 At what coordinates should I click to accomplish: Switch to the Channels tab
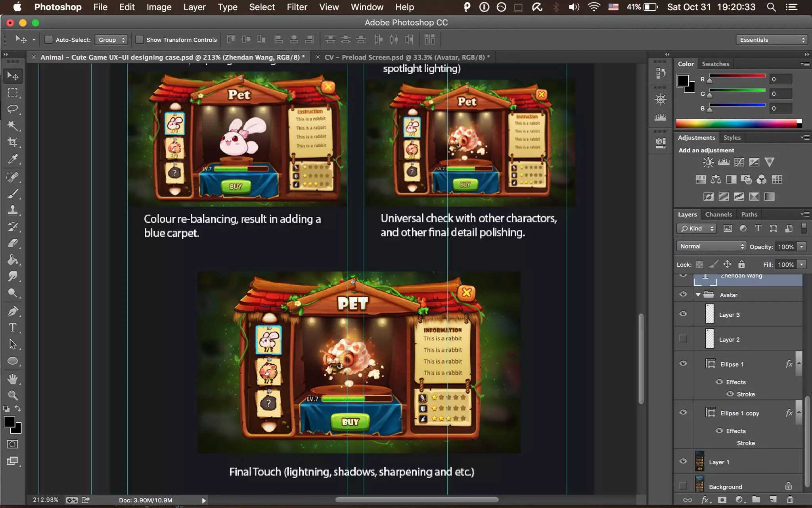click(718, 214)
